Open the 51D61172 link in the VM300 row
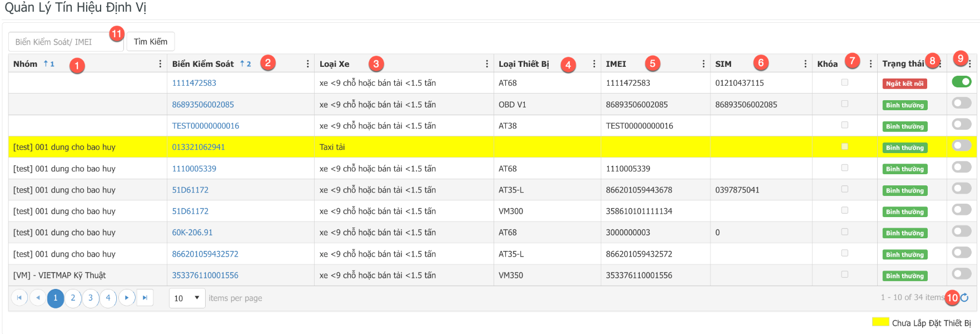980x334 pixels. 190,211
